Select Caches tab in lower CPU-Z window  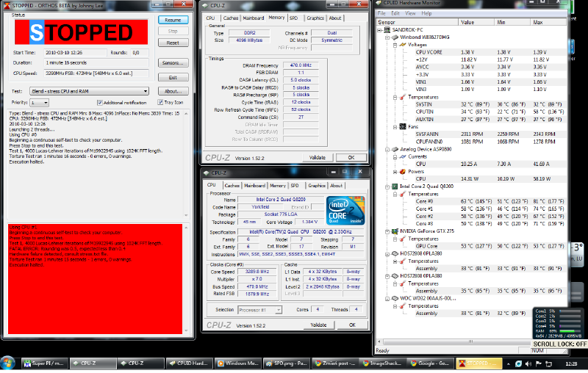tap(232, 185)
